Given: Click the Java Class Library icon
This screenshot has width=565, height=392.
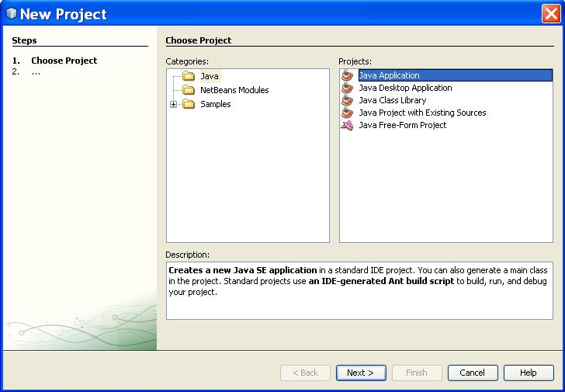Looking at the screenshot, I should pos(347,100).
